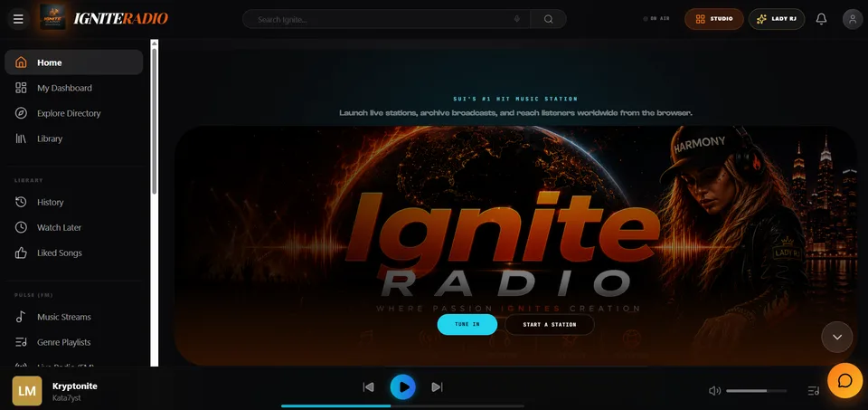Click the Tune In button
Screen dimensions: 868x410
click(x=467, y=325)
